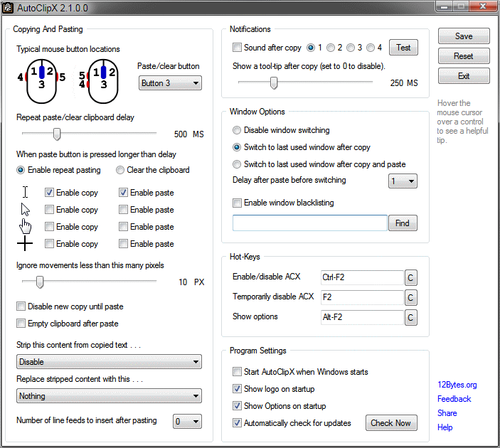Click the crosshair cursor icon
This screenshot has height=448, width=500.
25,244
